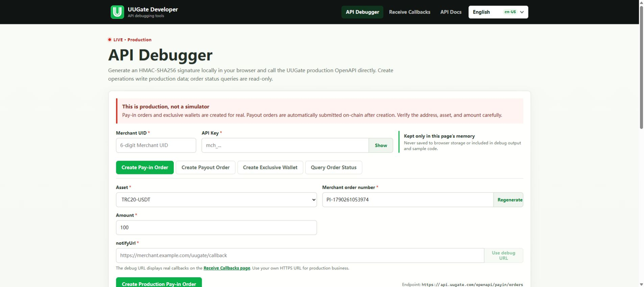Viewport: 644px width, 287px height.
Task: Focus the notifyUrl input field
Action: pos(300,255)
